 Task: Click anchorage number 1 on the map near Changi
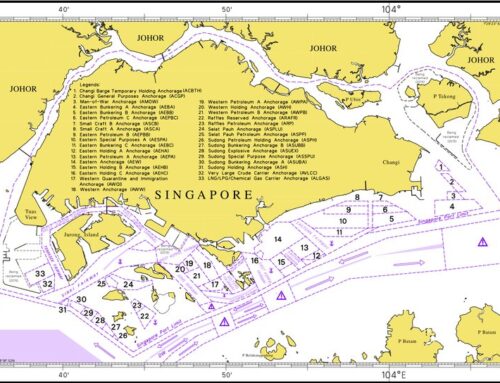point(441,167)
